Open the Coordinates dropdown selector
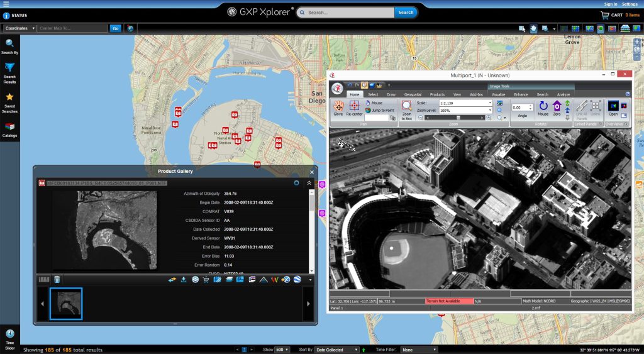Image resolution: width=644 pixels, height=354 pixels. [20, 28]
